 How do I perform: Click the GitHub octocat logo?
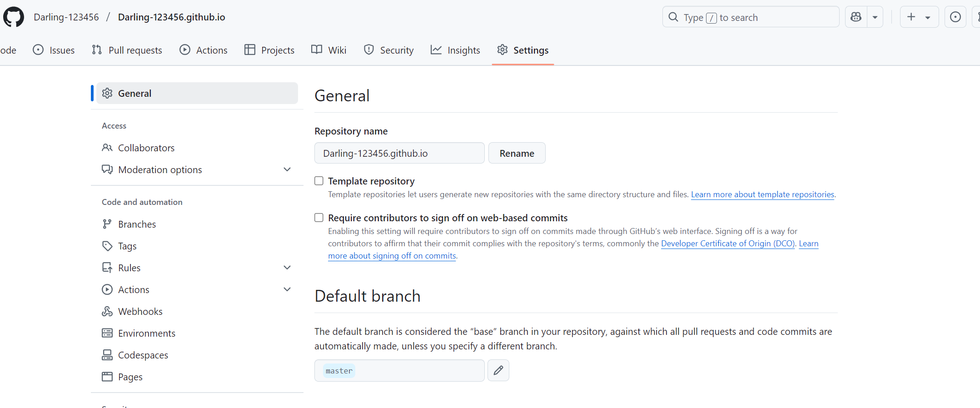coord(14,17)
